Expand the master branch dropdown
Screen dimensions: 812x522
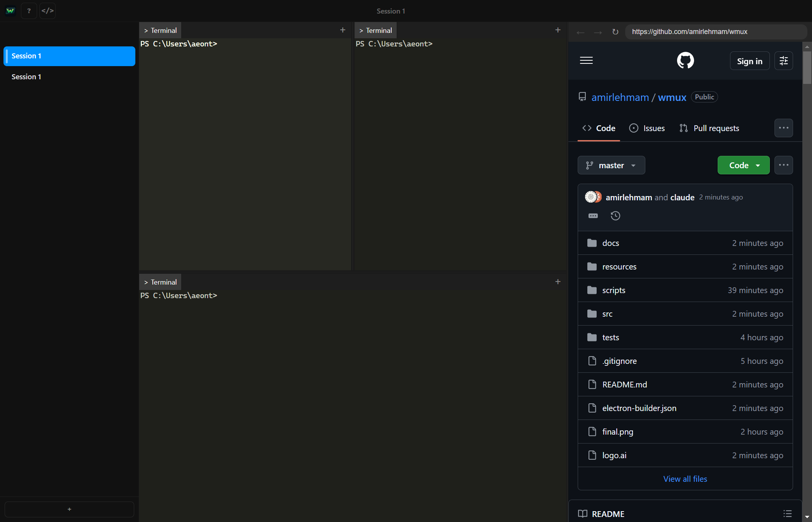pos(611,165)
